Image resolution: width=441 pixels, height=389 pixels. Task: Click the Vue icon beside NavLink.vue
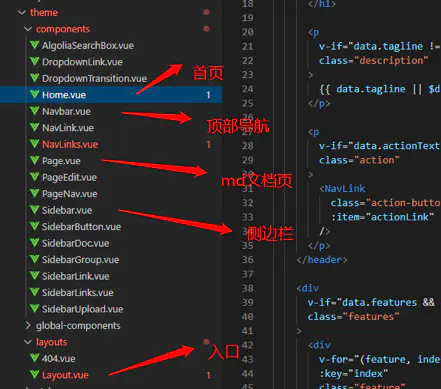(34, 127)
